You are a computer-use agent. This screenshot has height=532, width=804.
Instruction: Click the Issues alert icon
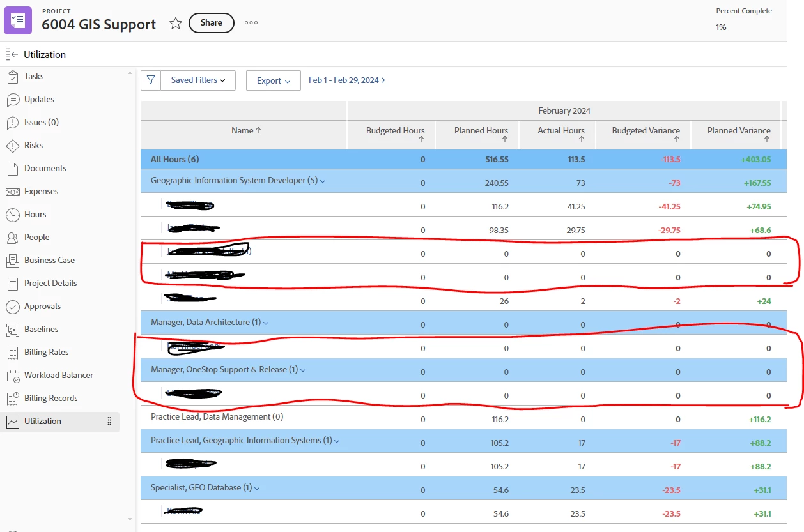tap(12, 123)
